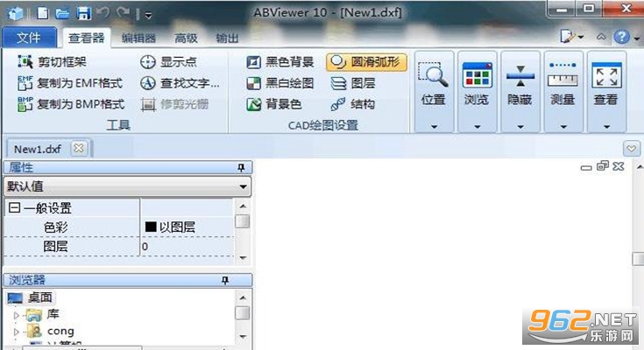Toggle 黑白绘图 black and white drawing
This screenshot has height=350, width=644.
point(280,83)
